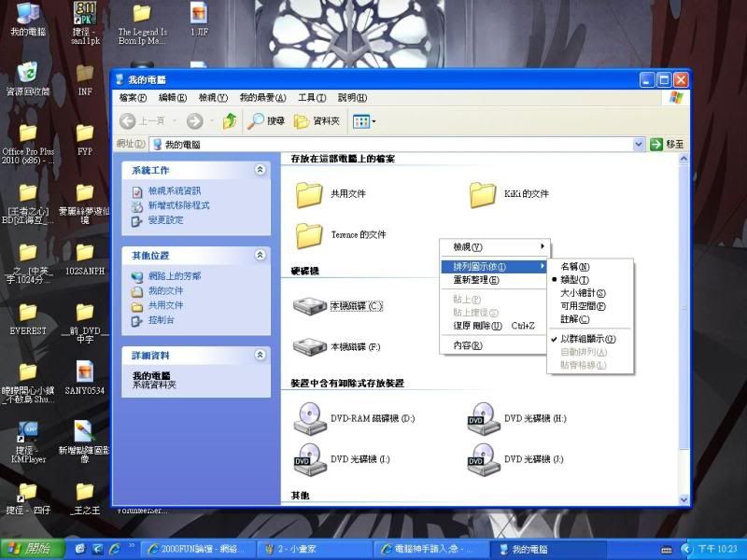The width and height of the screenshot is (747, 560).
Task: Collapse the 系統工作 panel
Action: (261, 170)
